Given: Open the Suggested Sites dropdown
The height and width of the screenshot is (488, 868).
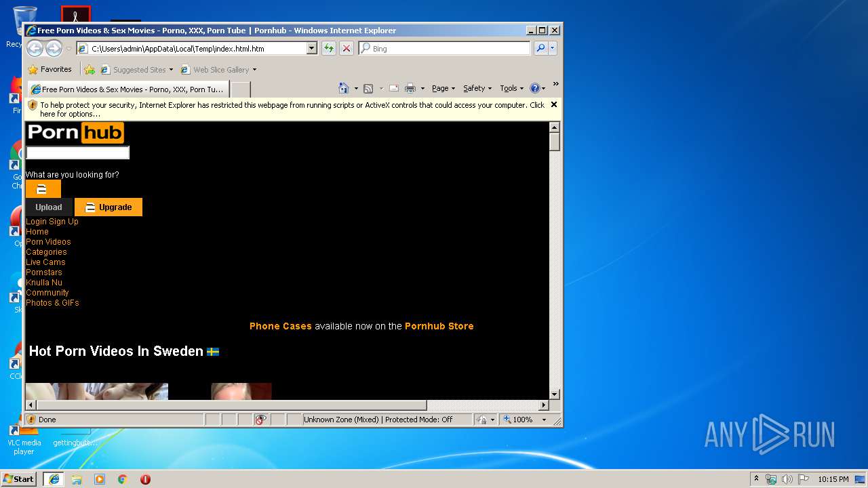Looking at the screenshot, I should tap(136, 69).
